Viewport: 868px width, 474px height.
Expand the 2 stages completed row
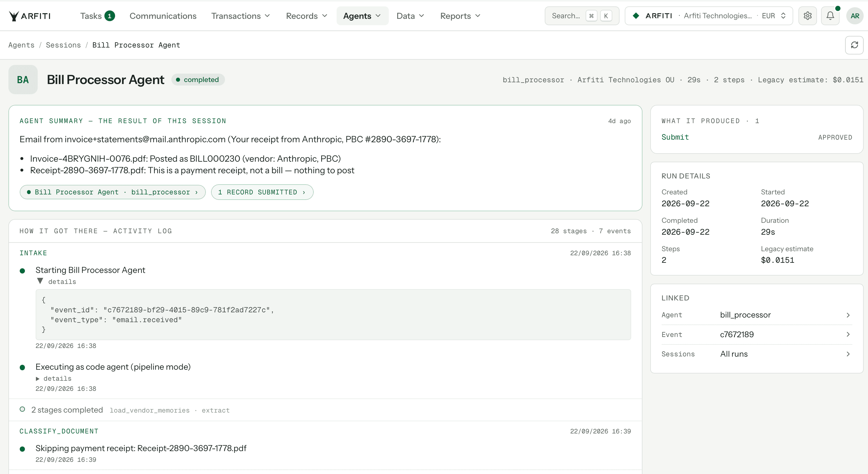pyautogui.click(x=325, y=410)
